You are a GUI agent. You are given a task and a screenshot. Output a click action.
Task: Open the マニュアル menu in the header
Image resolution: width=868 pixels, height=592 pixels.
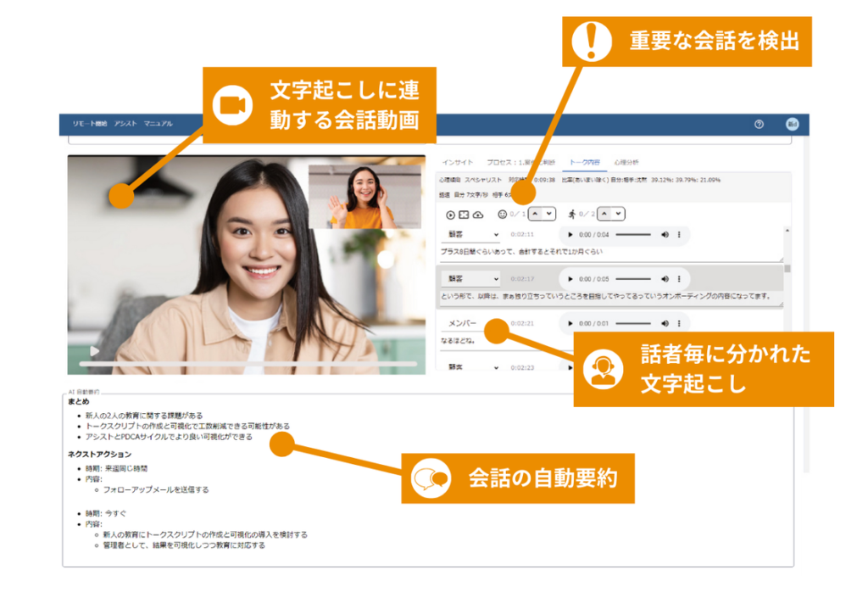[158, 124]
